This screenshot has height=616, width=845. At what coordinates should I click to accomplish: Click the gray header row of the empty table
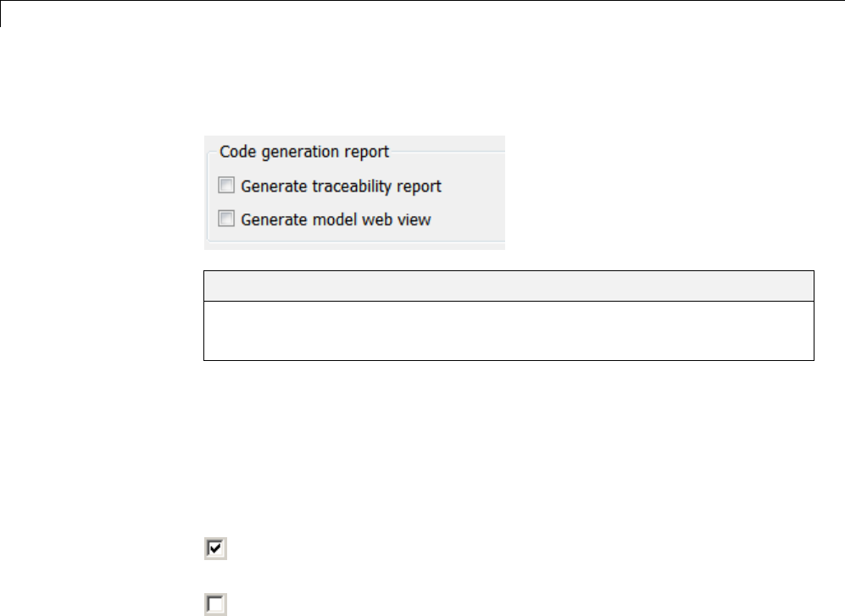point(509,286)
